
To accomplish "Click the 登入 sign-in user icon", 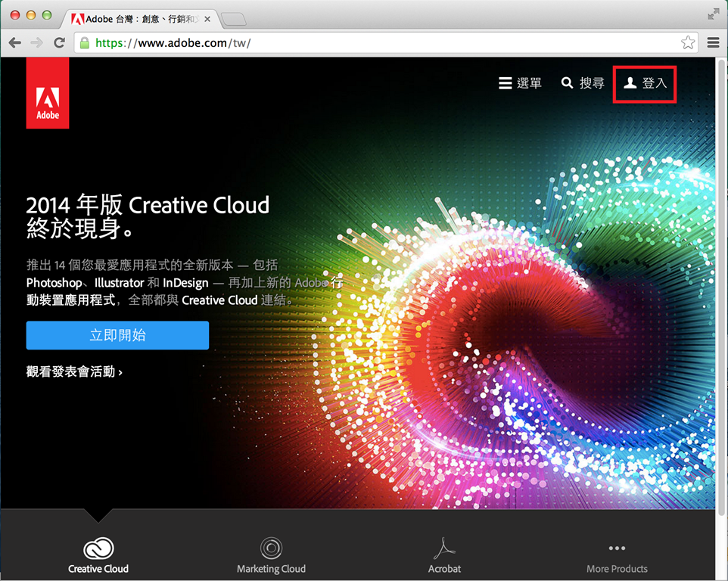I will pyautogui.click(x=630, y=83).
